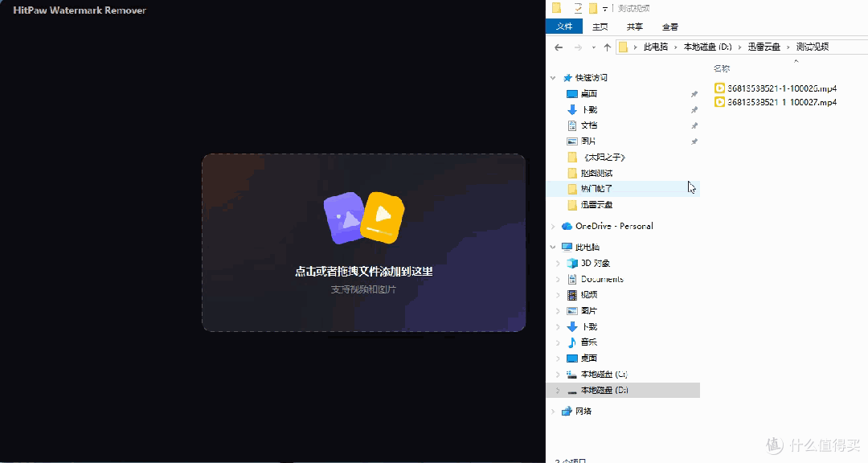
Task: Open the chevron after 迅雷云盘 in address bar
Action: pyautogui.click(x=788, y=47)
